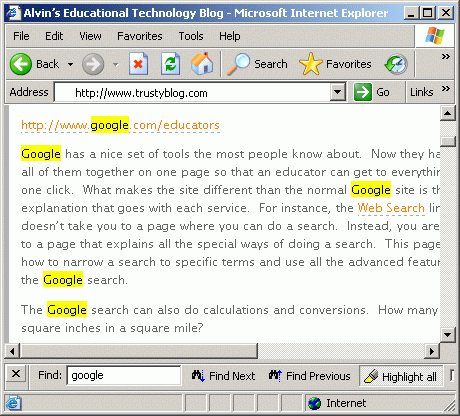
Task: Open the Help menu
Action: (229, 36)
